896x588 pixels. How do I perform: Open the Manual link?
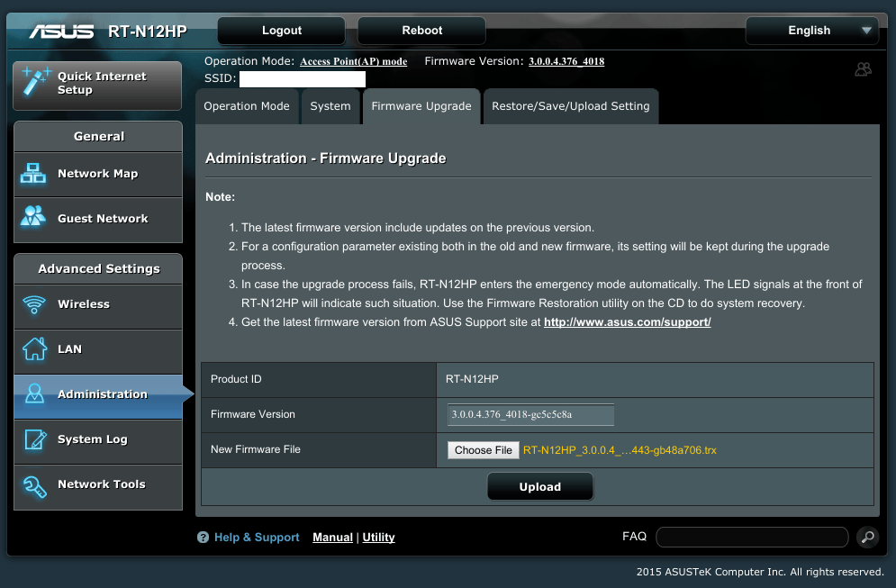(332, 538)
